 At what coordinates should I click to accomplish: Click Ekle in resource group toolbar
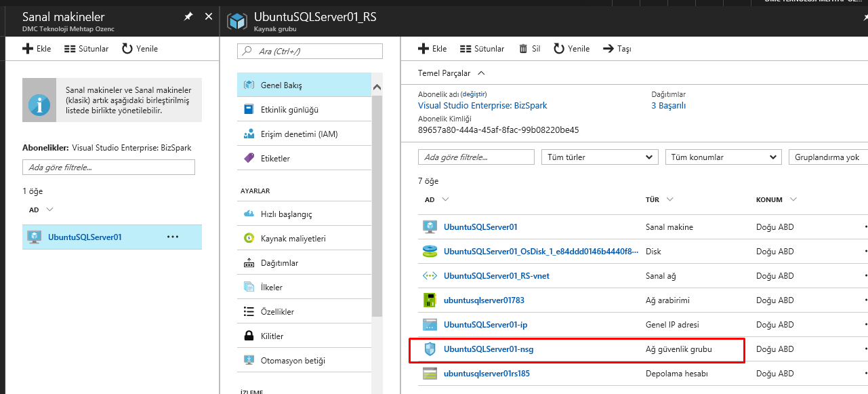tap(432, 49)
